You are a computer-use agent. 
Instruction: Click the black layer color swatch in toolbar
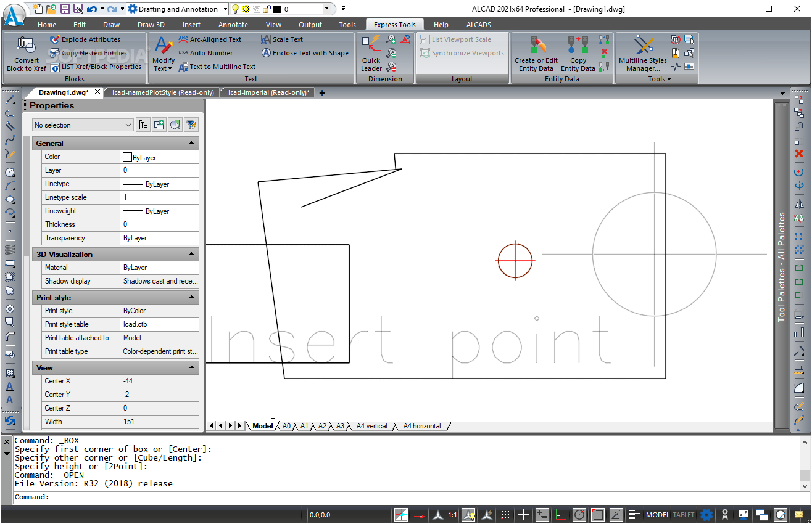point(276,9)
